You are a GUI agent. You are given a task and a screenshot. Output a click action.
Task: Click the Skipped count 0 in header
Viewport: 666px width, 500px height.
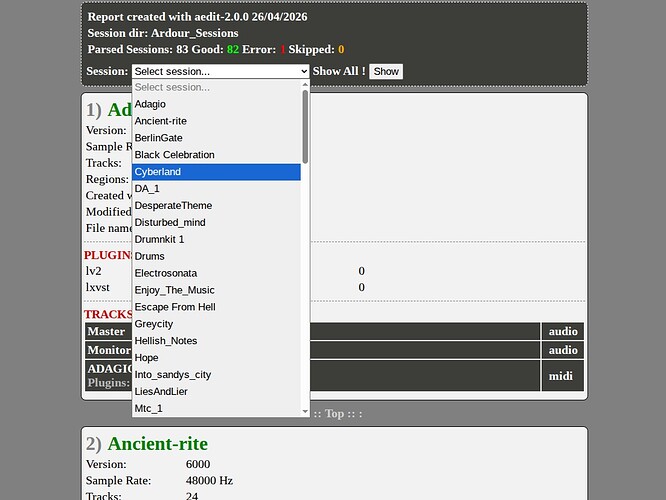coord(341,50)
